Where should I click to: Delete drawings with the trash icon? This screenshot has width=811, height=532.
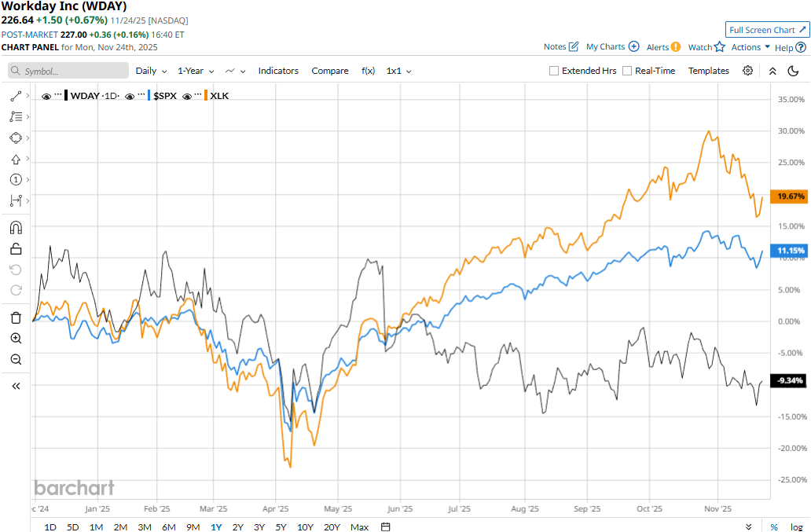click(16, 317)
